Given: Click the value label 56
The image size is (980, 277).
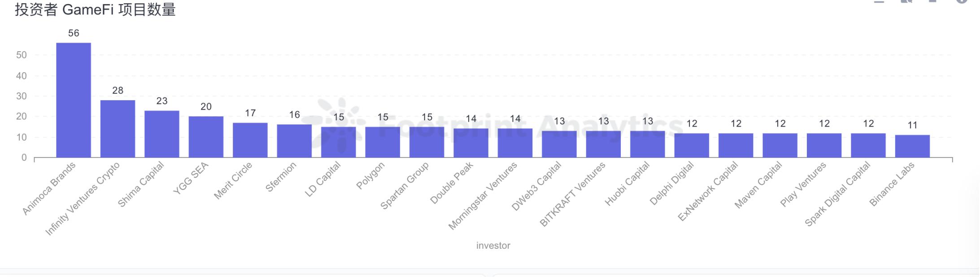Looking at the screenshot, I should coord(74,33).
